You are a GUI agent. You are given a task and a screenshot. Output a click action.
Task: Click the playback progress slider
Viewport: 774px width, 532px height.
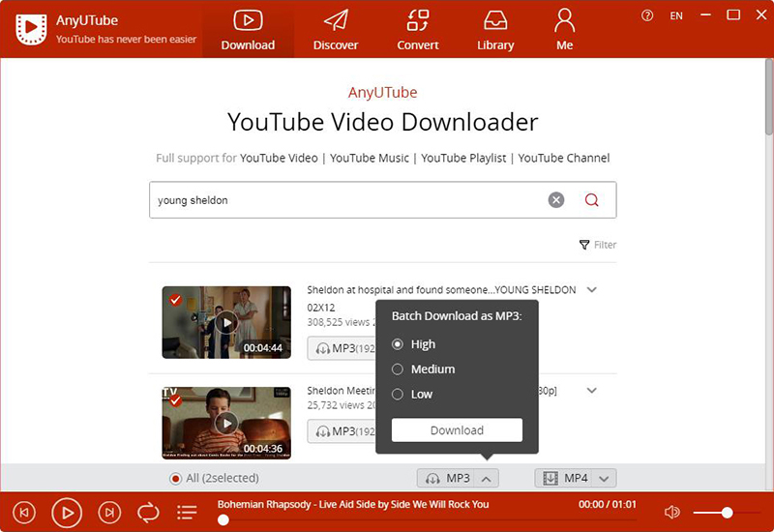point(427,519)
